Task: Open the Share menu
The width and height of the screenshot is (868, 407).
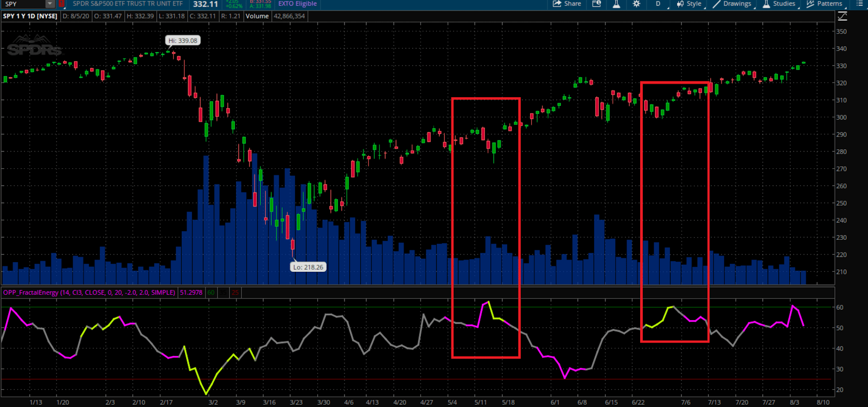Action: [x=567, y=4]
